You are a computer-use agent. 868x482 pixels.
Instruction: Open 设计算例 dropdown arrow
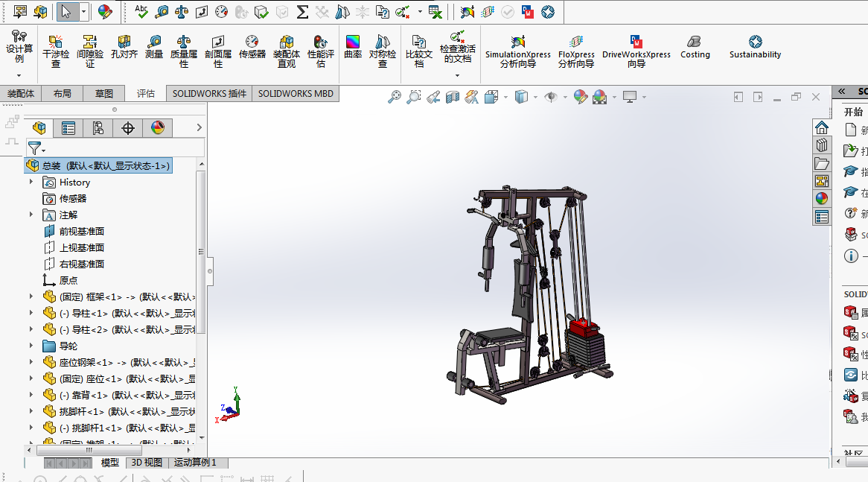19,75
